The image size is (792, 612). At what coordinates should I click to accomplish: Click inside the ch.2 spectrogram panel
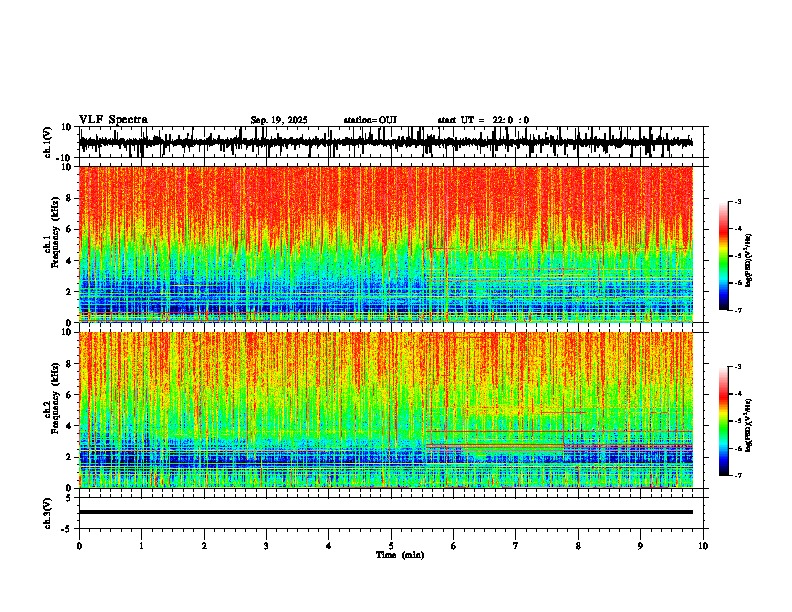click(x=386, y=410)
